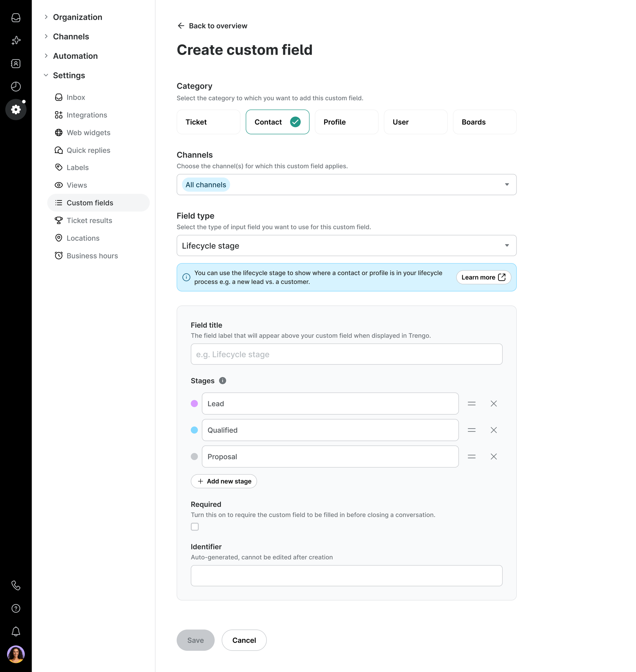Click the phone icon in left rail
The width and height of the screenshot is (636, 672).
coord(16,585)
